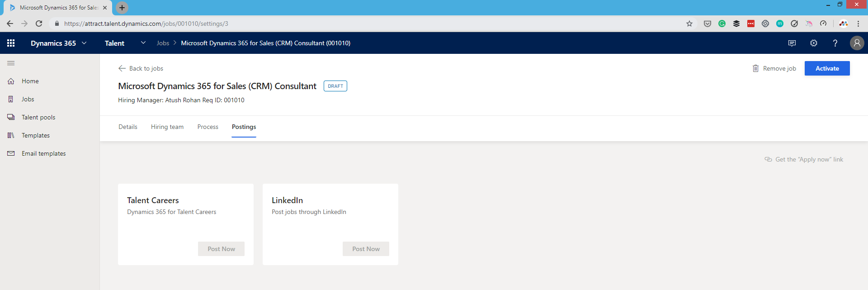This screenshot has height=290, width=868.
Task: Switch to the Process tab
Action: point(208,127)
